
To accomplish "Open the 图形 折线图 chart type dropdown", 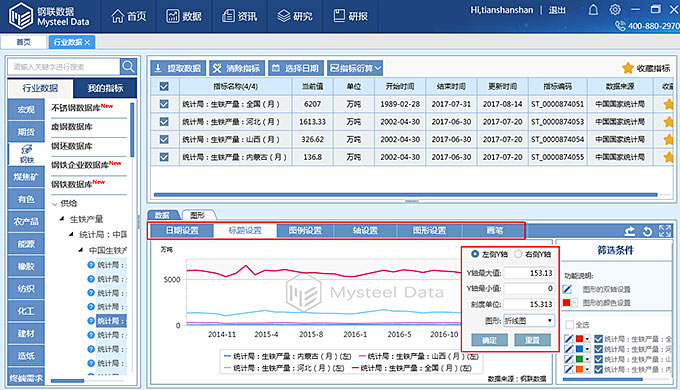I will click(x=529, y=321).
